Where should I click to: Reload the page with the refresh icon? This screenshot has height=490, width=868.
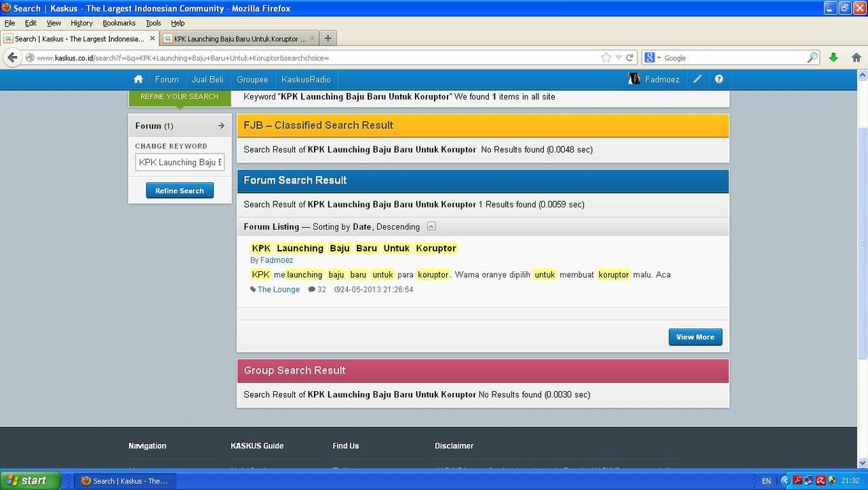[x=630, y=58]
